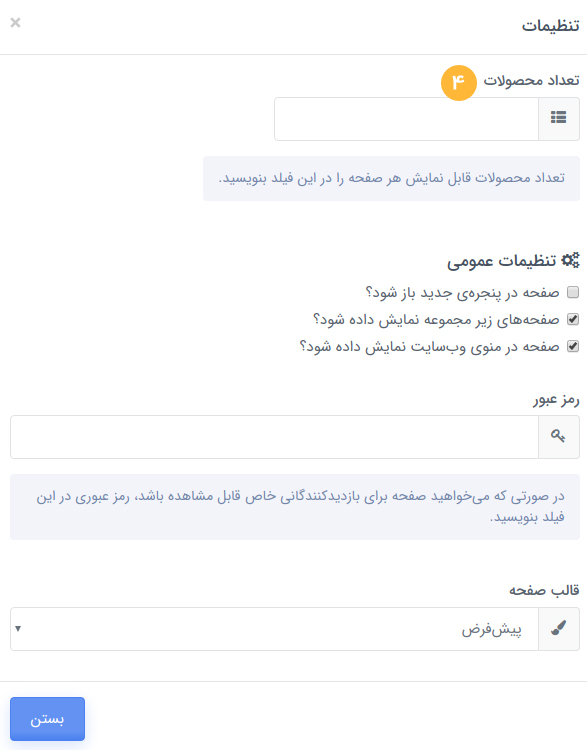The height and width of the screenshot is (750, 587).
Task: Enable the صفحه در پنجره‌ی جدید باز شود checkbox
Action: [x=573, y=292]
